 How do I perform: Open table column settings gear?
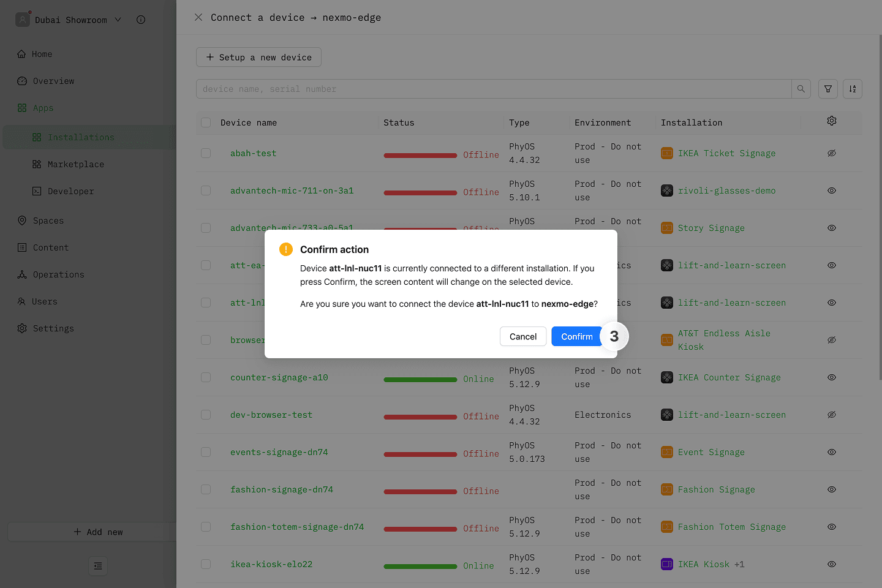pyautogui.click(x=832, y=121)
